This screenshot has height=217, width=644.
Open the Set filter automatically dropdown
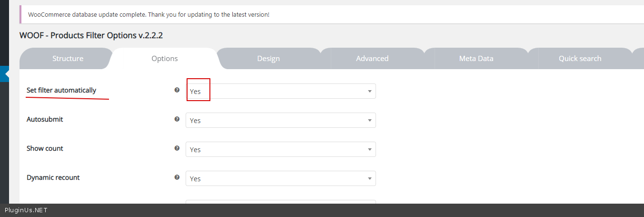click(280, 91)
